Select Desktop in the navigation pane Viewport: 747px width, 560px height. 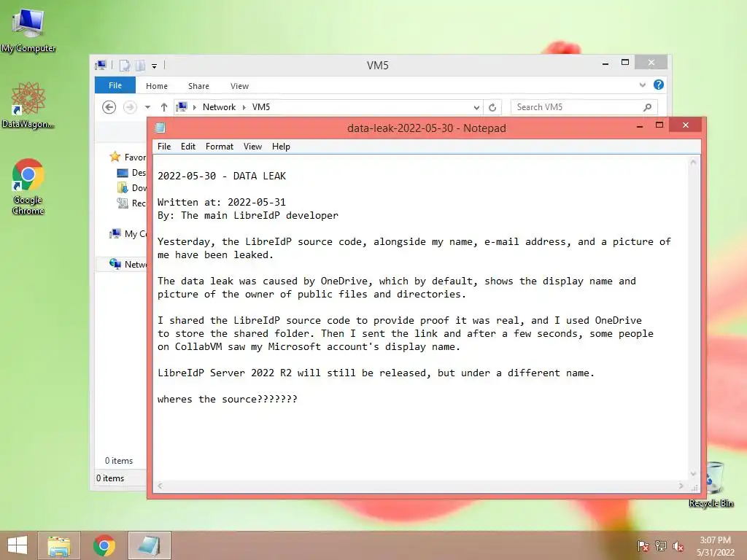[131, 172]
